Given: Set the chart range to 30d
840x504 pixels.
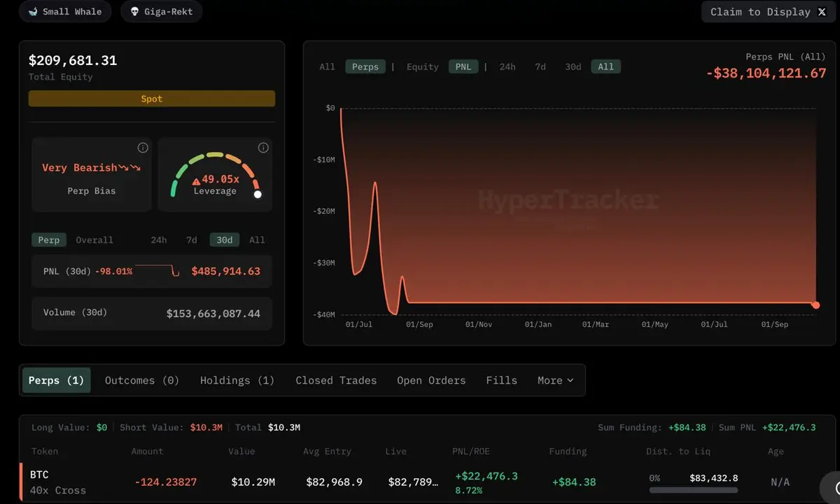Looking at the screenshot, I should tap(573, 67).
